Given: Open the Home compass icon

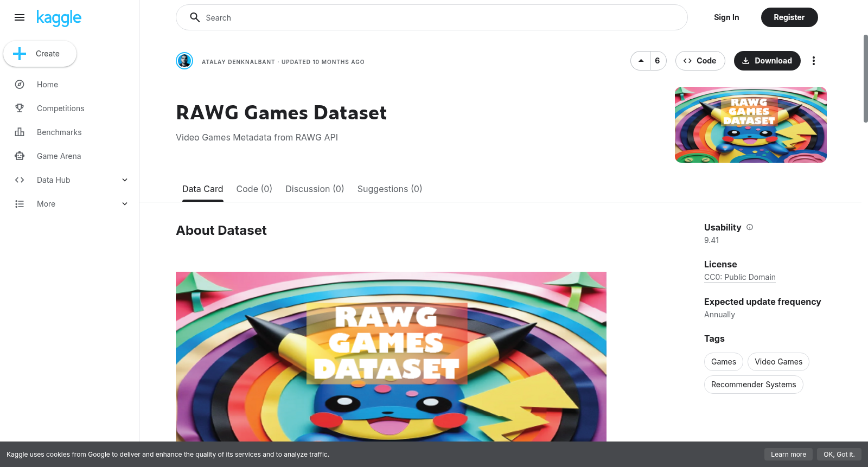Looking at the screenshot, I should (20, 85).
